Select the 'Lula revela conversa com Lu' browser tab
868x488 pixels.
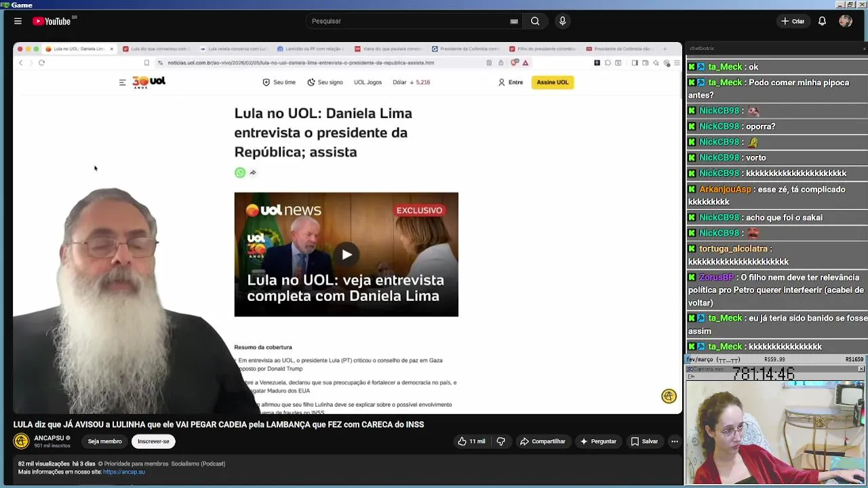pos(234,49)
